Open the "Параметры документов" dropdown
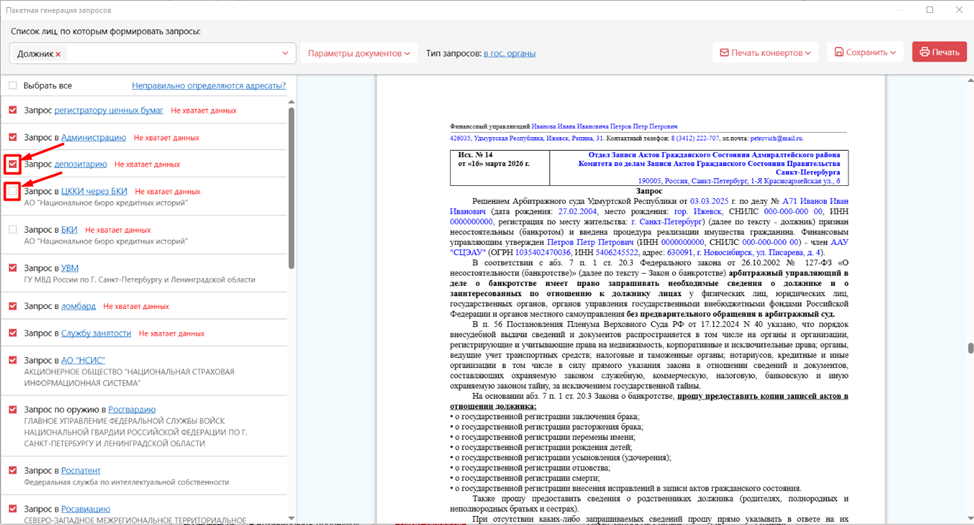This screenshot has width=974, height=525. [x=359, y=53]
